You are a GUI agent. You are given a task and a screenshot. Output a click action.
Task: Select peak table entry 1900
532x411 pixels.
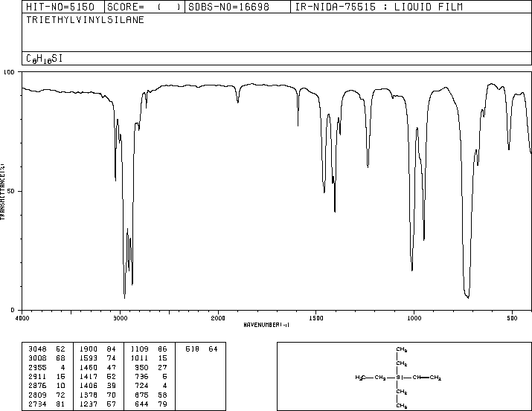pos(89,349)
